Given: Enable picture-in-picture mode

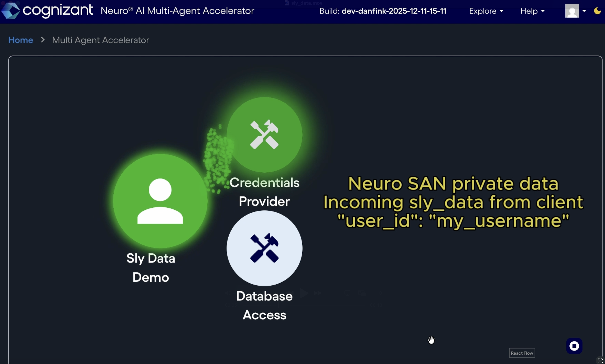Looking at the screenshot, I should (362, 293).
